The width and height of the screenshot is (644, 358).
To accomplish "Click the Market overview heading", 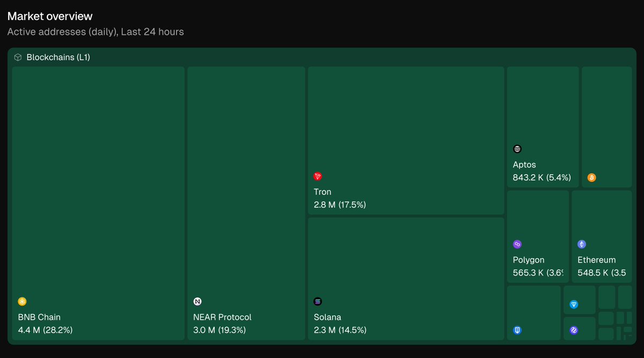I will point(50,17).
